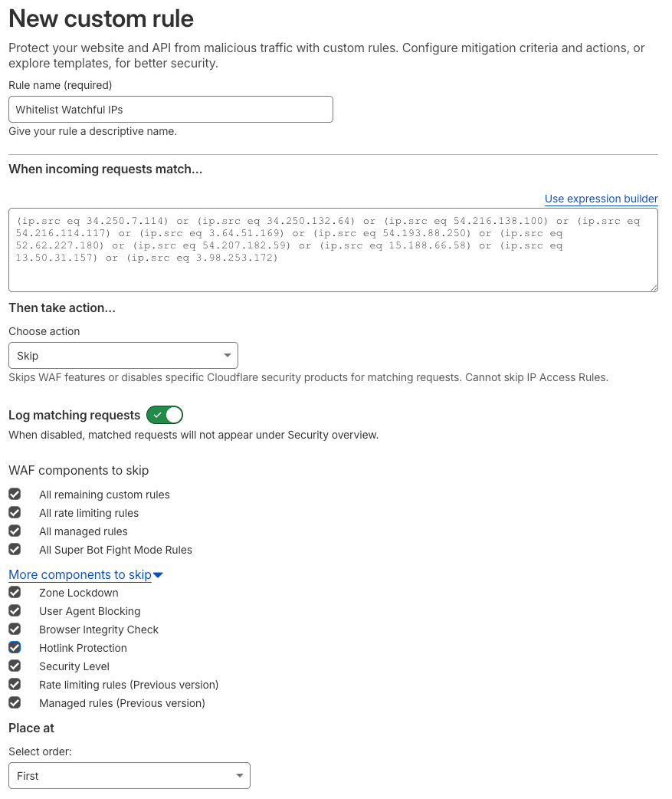Screen dimensions: 672x799
Task: Click the Choose action dropdown caret icon
Action: coord(228,355)
